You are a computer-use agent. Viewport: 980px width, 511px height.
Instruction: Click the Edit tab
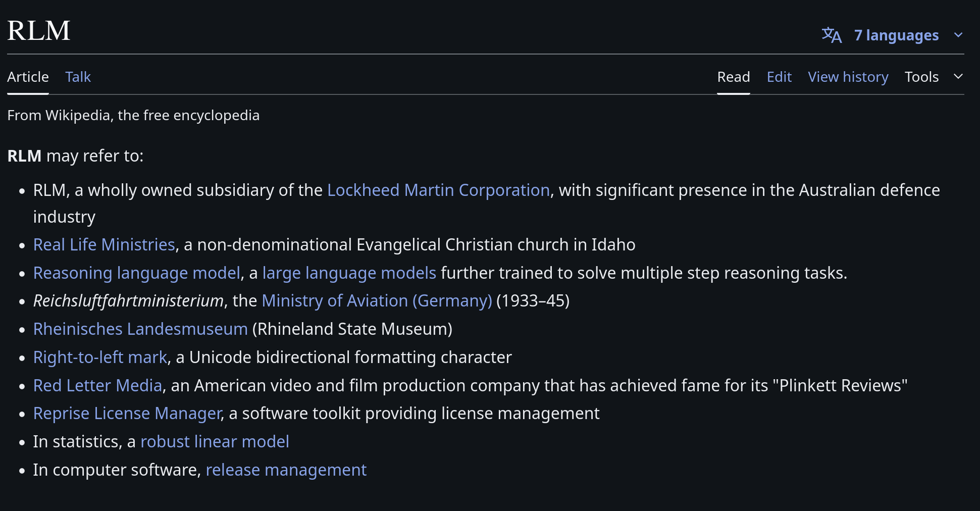(779, 77)
